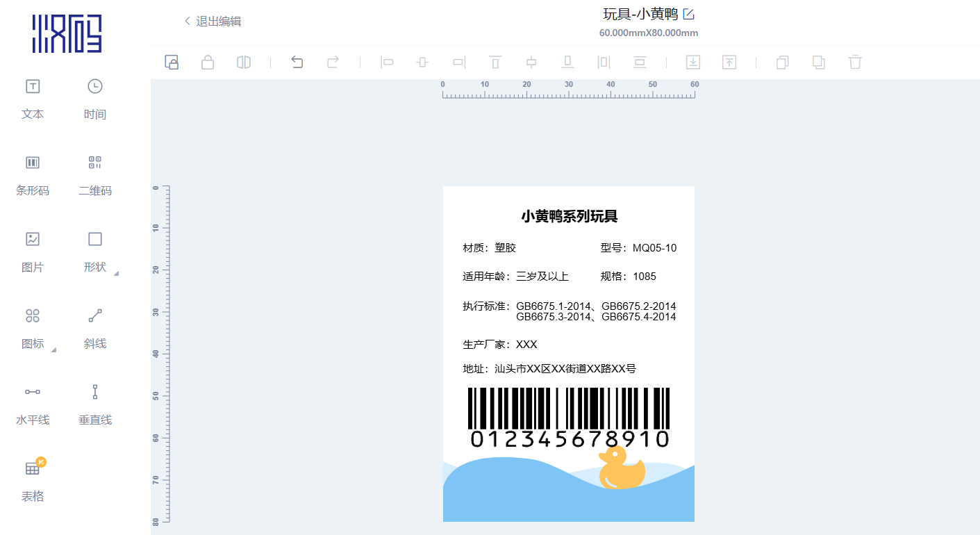Distribute elements horizontally
Viewport: 980px width, 535px height.
coord(604,63)
